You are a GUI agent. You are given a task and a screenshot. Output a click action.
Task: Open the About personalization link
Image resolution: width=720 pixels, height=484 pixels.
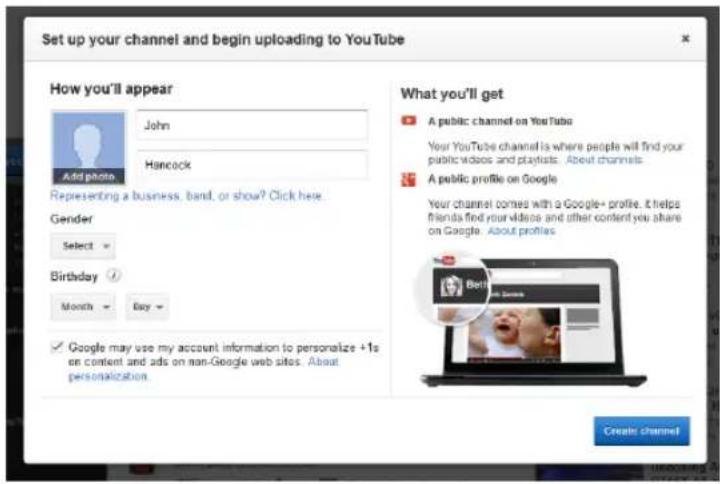click(203, 369)
